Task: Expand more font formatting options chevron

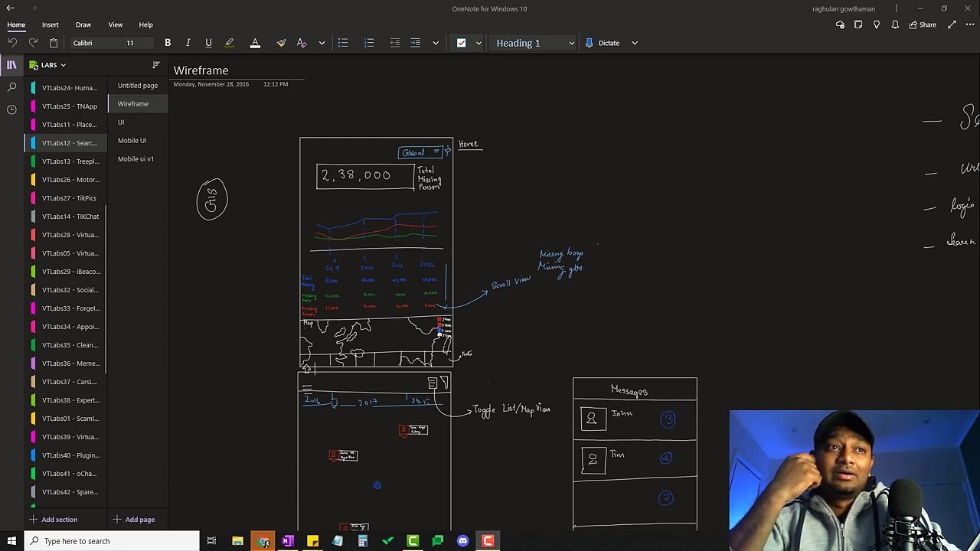Action: pos(322,43)
